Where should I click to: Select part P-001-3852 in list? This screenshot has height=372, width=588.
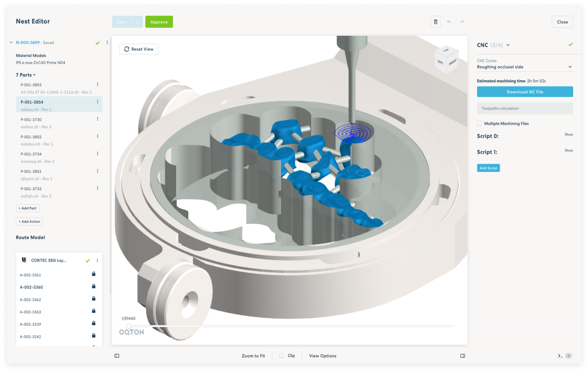(x=31, y=137)
